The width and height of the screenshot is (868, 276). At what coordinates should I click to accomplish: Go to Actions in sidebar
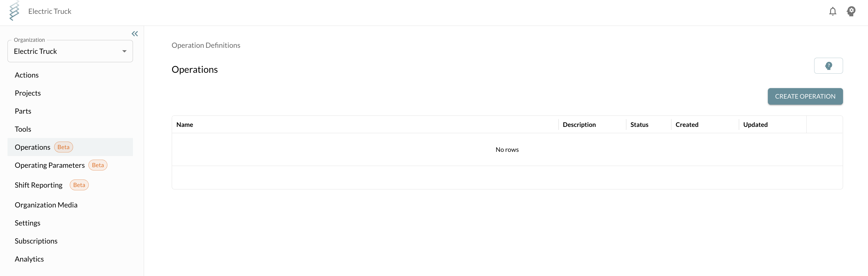pos(27,75)
